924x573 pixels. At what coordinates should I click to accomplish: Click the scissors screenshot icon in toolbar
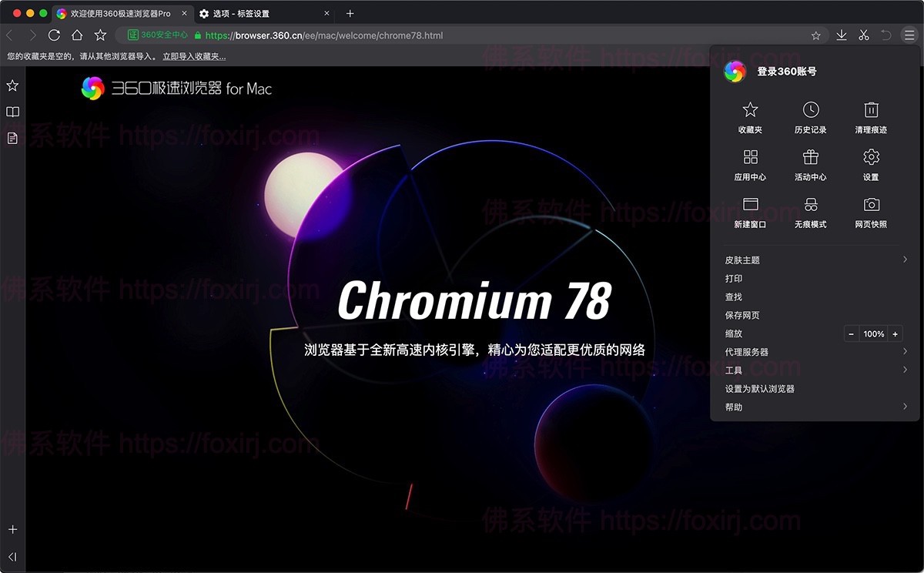point(863,35)
